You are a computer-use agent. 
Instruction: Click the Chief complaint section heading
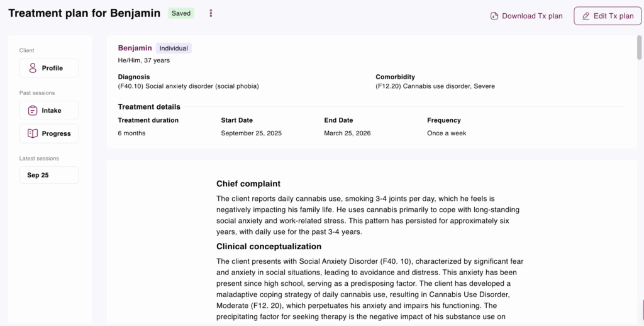pyautogui.click(x=248, y=184)
